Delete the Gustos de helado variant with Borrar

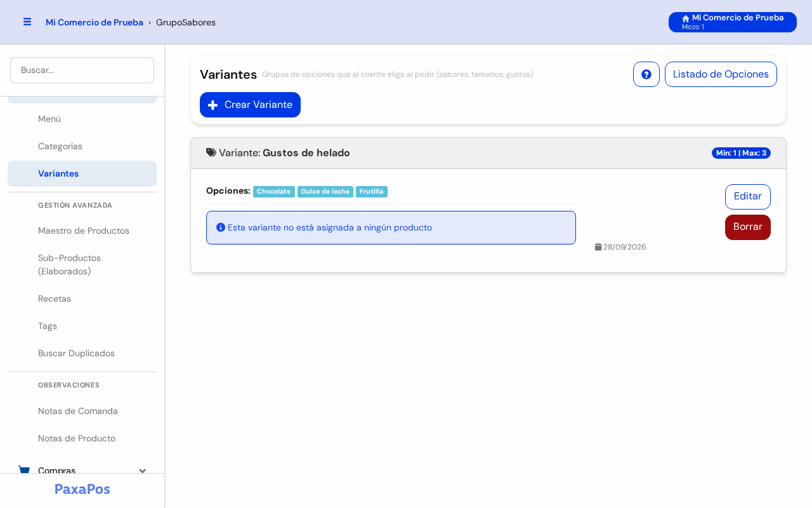(748, 227)
